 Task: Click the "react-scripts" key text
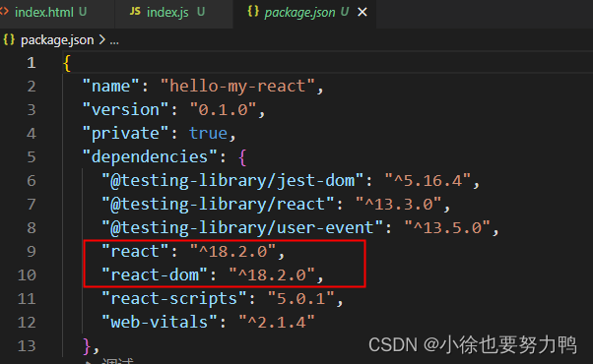174,299
